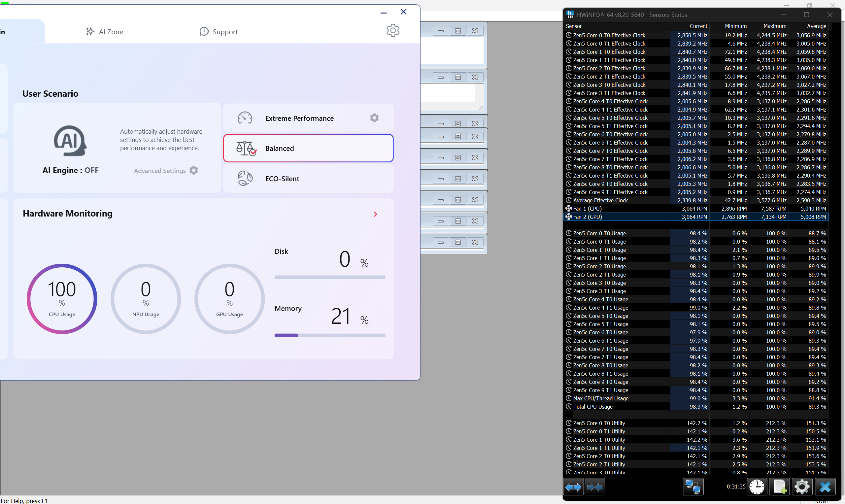Click HWiNFO expand columns arrows button
The height and width of the screenshot is (504, 845).
(x=574, y=487)
